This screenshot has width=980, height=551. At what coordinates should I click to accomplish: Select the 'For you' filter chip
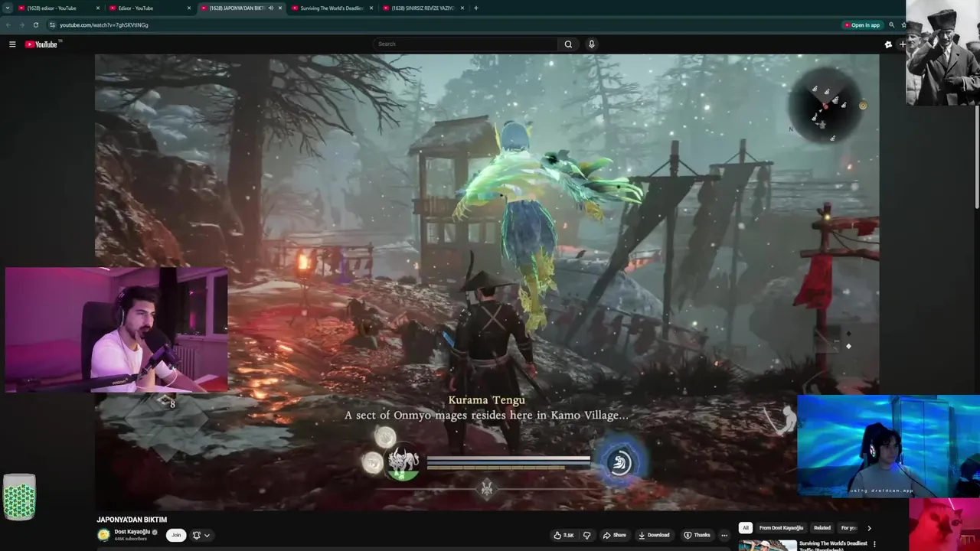(x=848, y=528)
